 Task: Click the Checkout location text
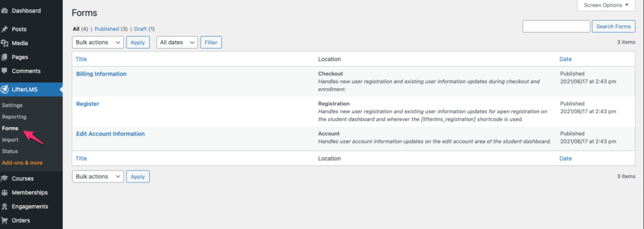(x=331, y=74)
